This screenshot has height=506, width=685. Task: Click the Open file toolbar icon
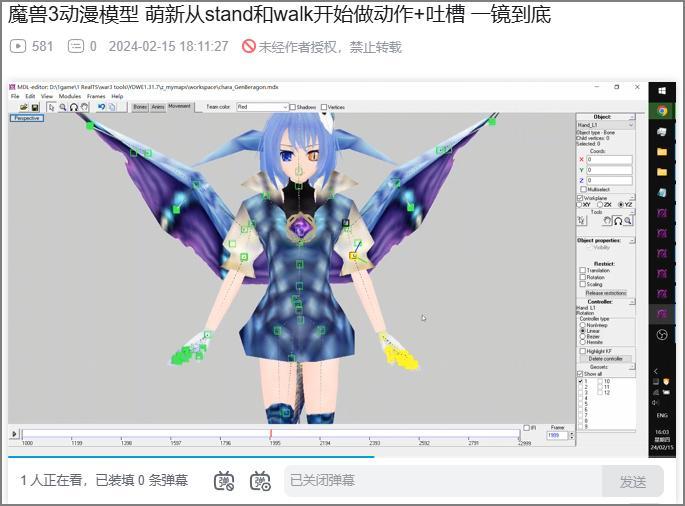coord(24,107)
